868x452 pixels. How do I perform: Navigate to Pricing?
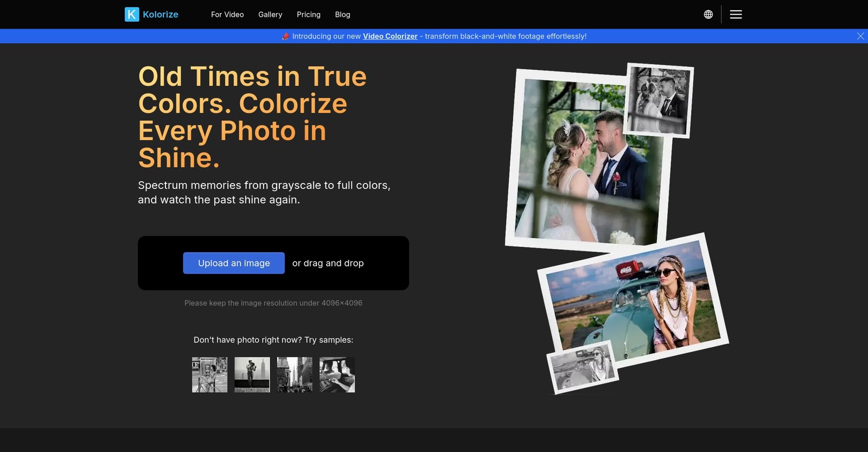(x=308, y=15)
